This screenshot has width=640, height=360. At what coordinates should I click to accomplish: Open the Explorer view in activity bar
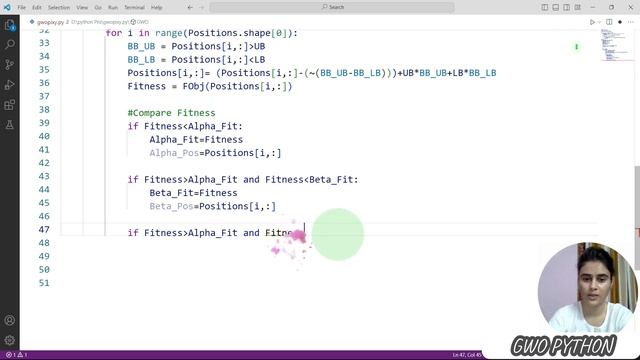point(9,25)
